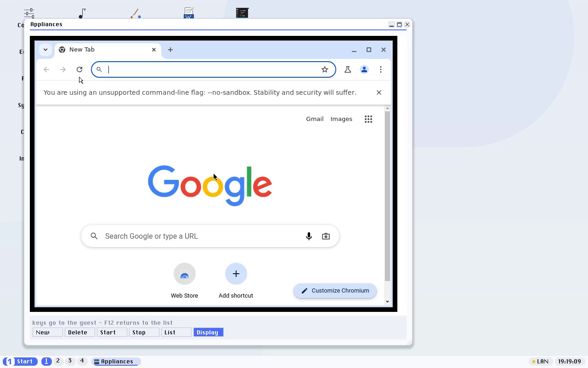The height and width of the screenshot is (368, 588).
Task: Click the Customize Chromium button
Action: (x=335, y=291)
